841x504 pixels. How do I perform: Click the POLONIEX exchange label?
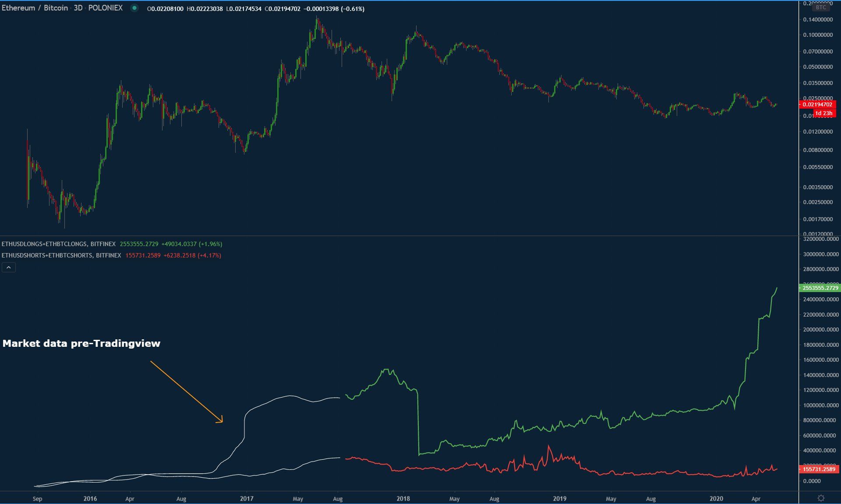point(105,8)
